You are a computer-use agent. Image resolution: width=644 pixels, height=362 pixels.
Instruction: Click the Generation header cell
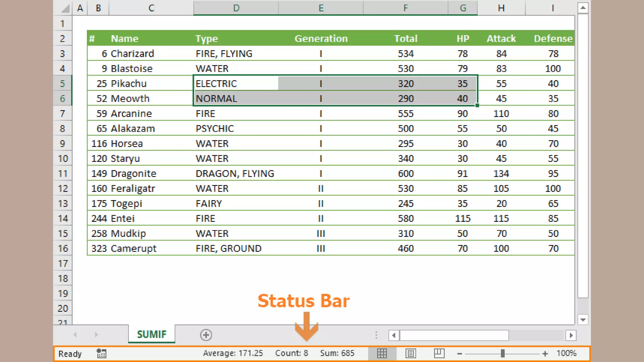[321, 38]
